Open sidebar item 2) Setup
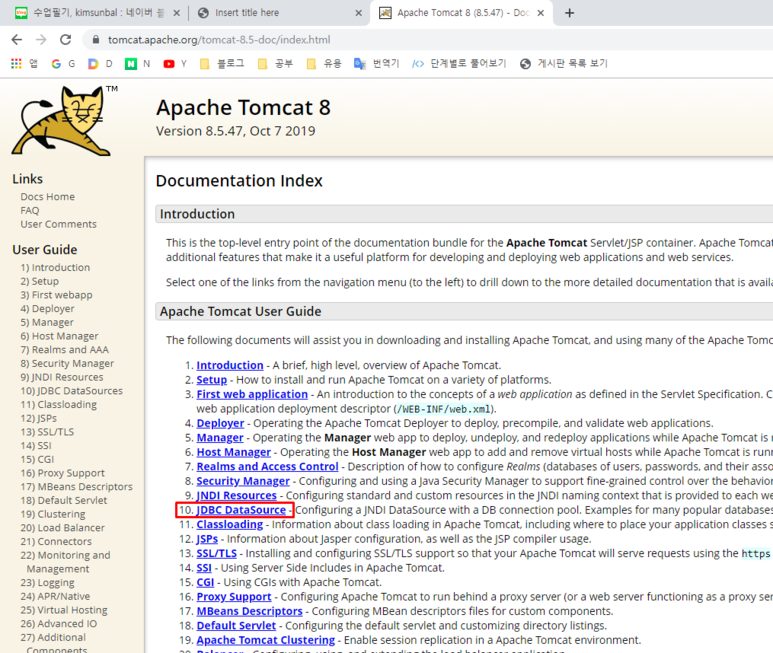Screen dimensions: 773x653 [39, 281]
